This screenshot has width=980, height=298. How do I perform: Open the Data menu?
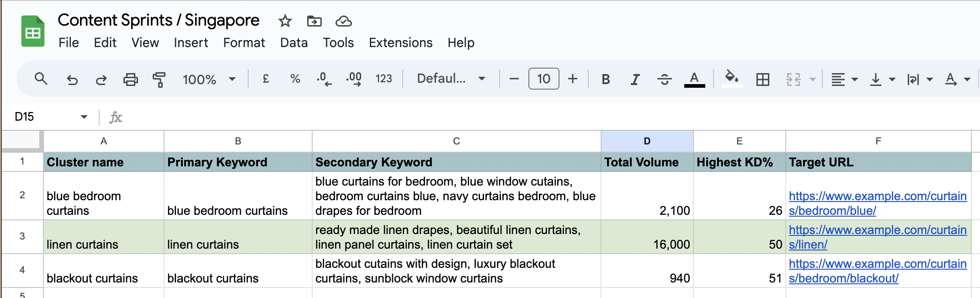tap(293, 43)
